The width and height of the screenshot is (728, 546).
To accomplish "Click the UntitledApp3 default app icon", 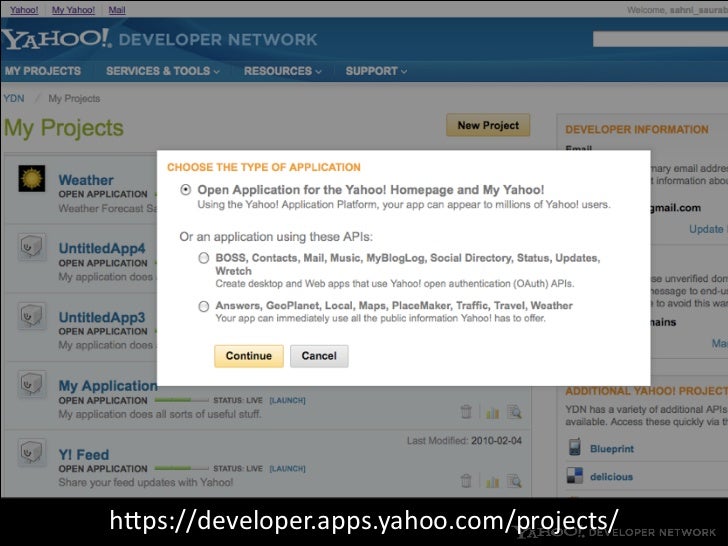I will coord(32,315).
